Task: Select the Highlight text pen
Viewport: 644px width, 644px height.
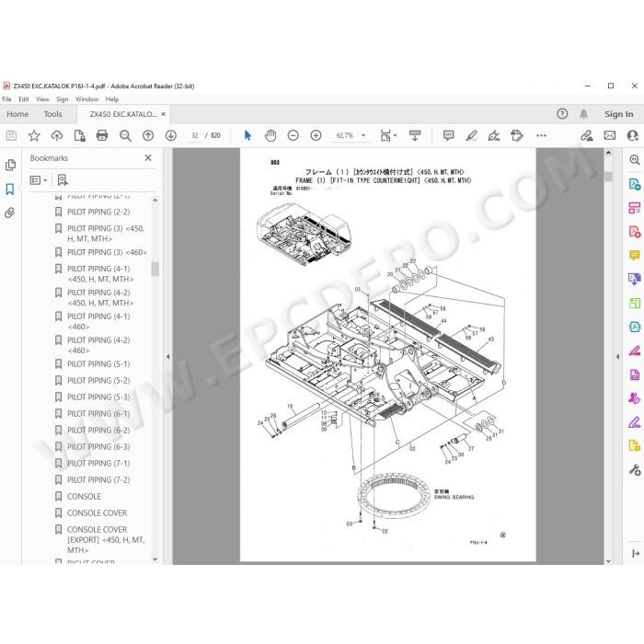Action: pos(471,135)
